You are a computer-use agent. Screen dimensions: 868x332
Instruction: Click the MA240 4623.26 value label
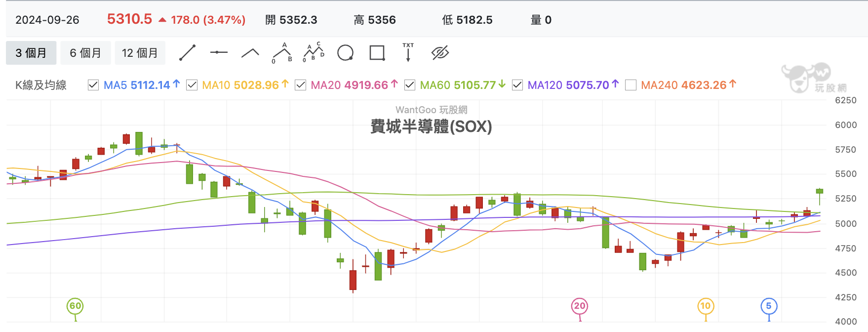689,85
